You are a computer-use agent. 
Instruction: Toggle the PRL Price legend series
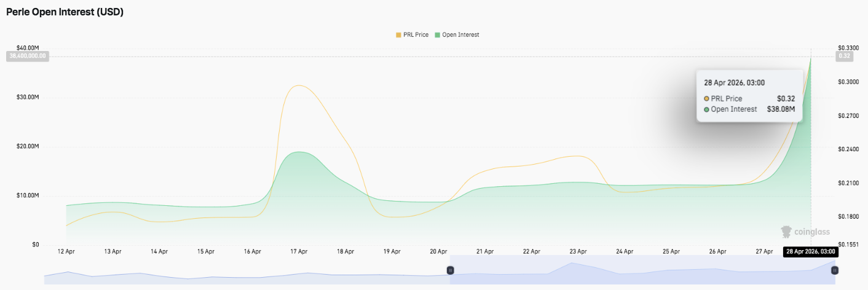pyautogui.click(x=416, y=35)
